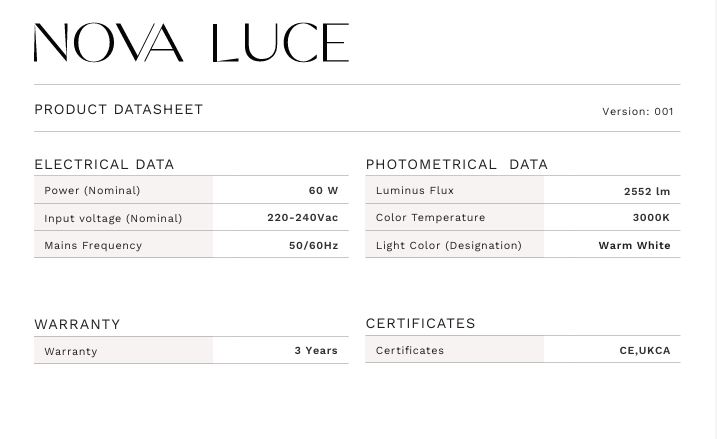
Task: Click the NOVA LUCE logo
Action: click(191, 43)
